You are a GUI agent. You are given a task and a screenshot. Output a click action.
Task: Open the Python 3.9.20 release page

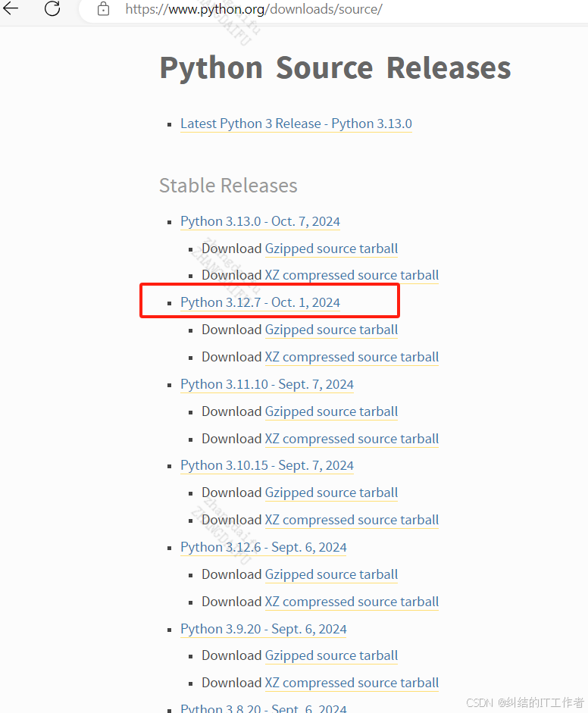tap(263, 629)
